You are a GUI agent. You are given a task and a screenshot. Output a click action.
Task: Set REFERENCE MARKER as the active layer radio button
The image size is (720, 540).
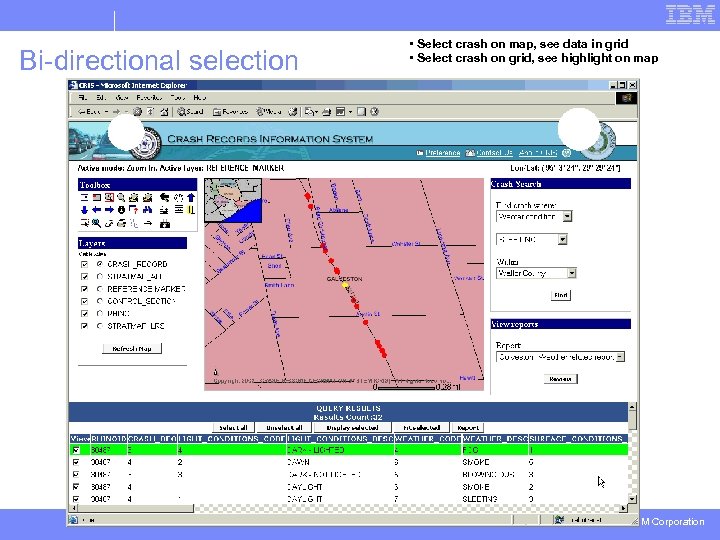(x=100, y=289)
